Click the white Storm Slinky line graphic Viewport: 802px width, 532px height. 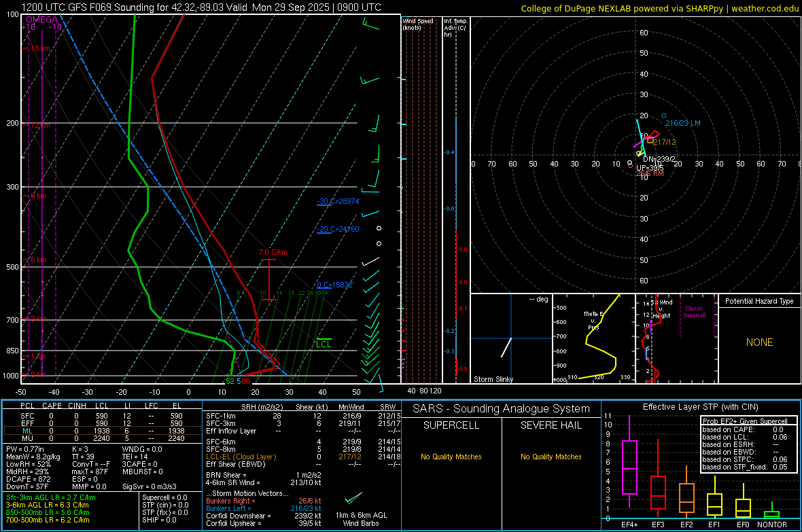tap(506, 347)
